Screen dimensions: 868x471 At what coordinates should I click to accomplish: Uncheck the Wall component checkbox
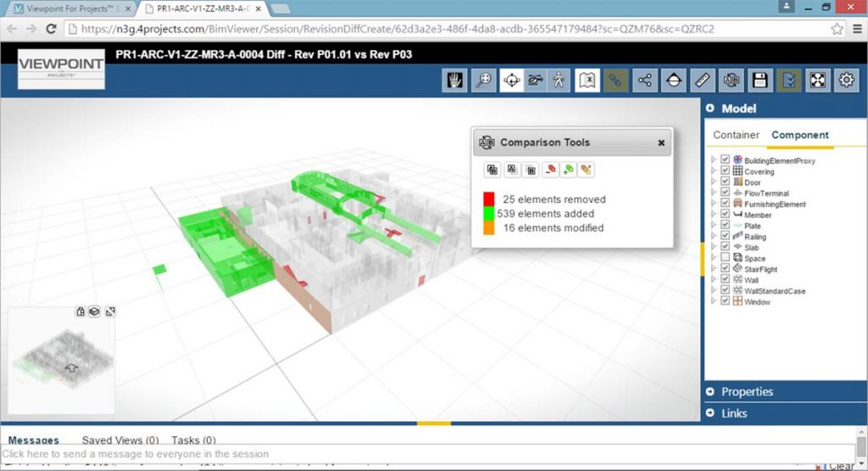[725, 280]
